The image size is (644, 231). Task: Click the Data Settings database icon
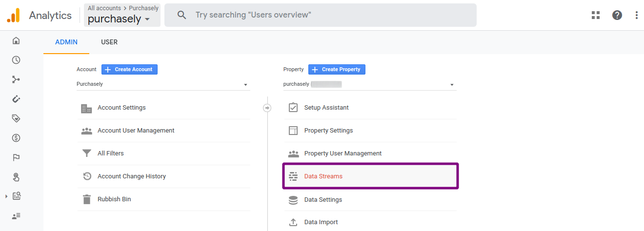pyautogui.click(x=293, y=200)
